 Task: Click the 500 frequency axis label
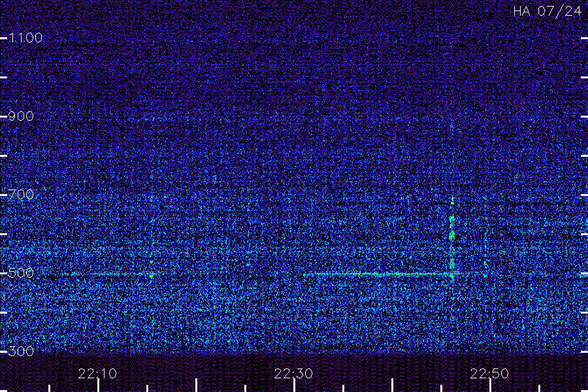(x=21, y=272)
